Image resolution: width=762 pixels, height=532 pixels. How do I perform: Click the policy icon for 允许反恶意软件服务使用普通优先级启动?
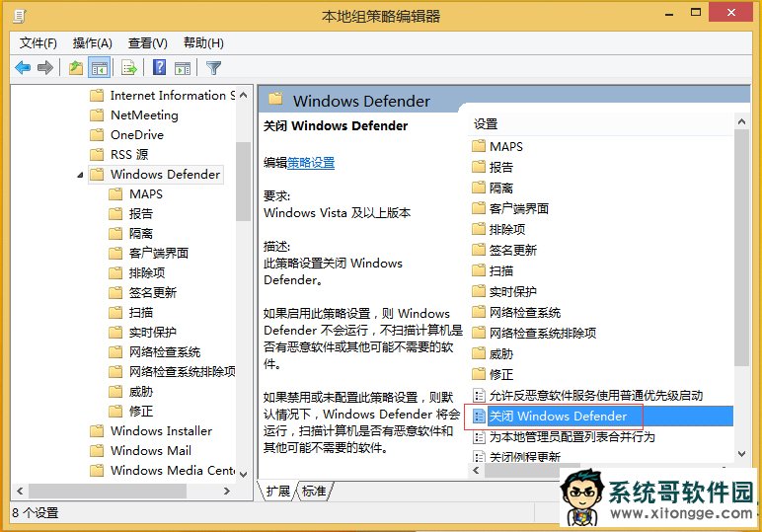coord(479,396)
